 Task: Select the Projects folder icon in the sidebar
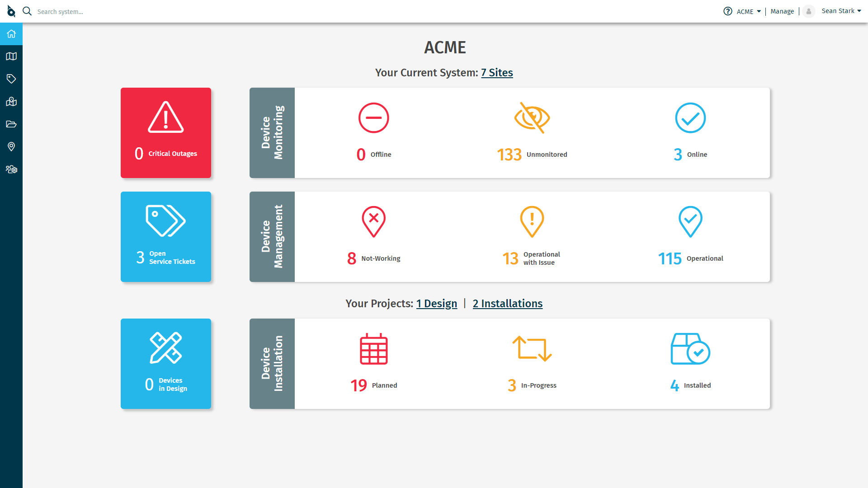[x=11, y=124]
